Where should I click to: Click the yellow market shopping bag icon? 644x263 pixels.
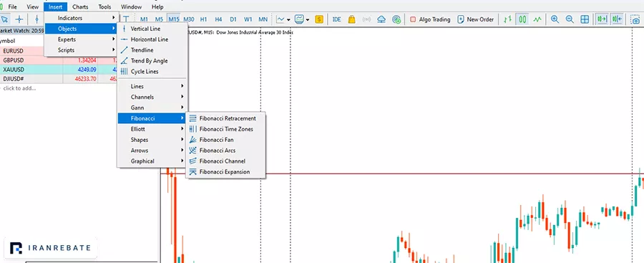tap(351, 19)
